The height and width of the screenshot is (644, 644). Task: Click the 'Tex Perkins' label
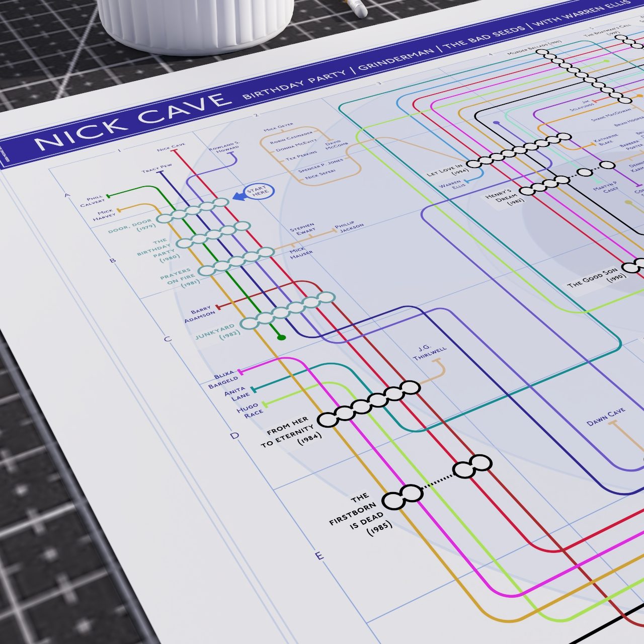coord(301,157)
